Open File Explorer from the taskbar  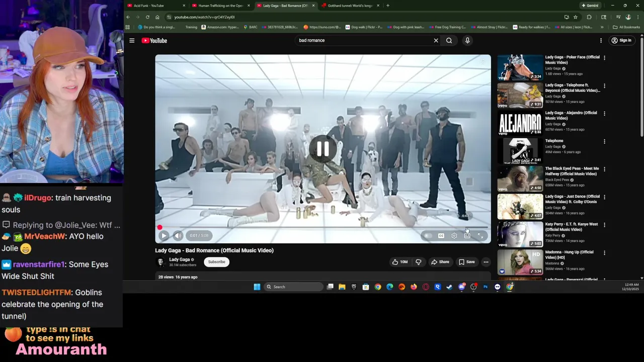pos(342,287)
